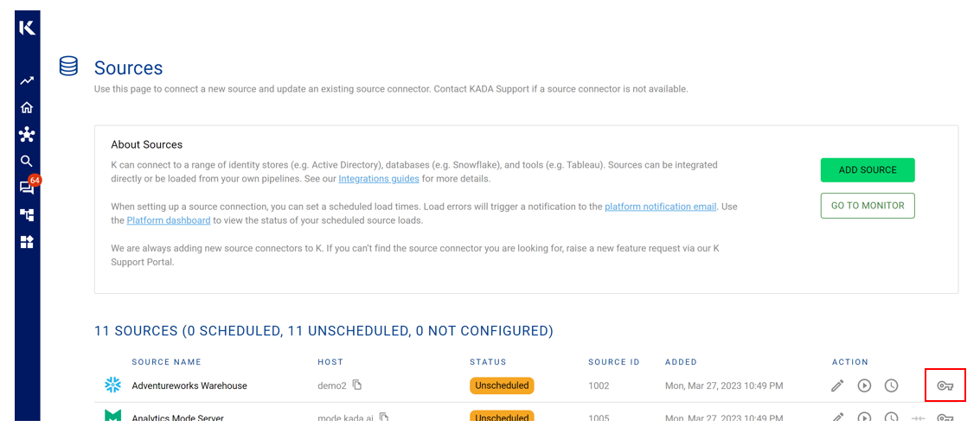
Task: Open search from the sidebar magnifier
Action: click(27, 161)
